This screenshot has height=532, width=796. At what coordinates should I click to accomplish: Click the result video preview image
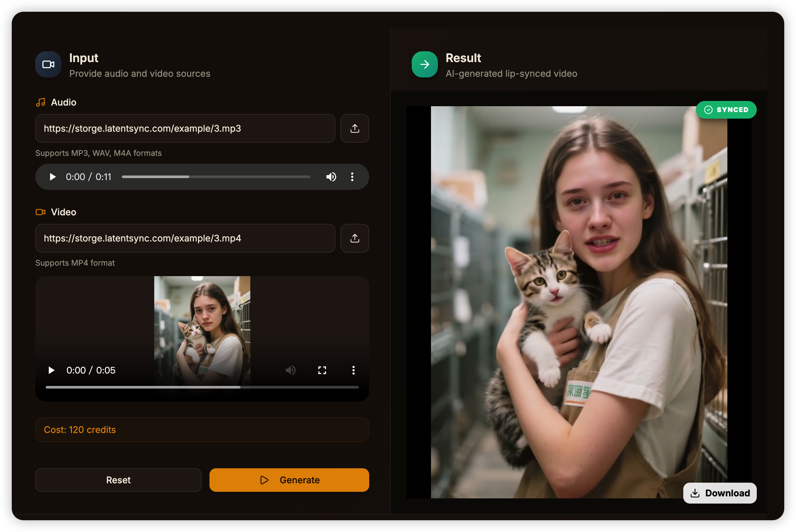click(x=578, y=302)
